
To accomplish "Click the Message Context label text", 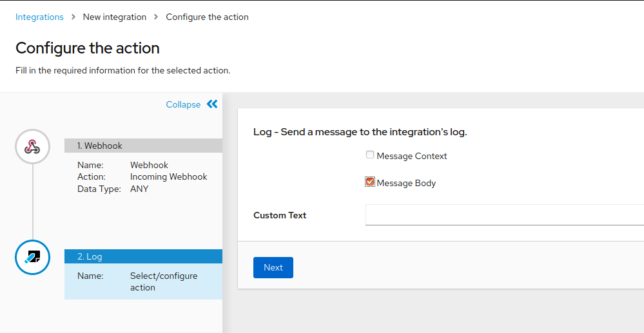I will click(x=411, y=156).
